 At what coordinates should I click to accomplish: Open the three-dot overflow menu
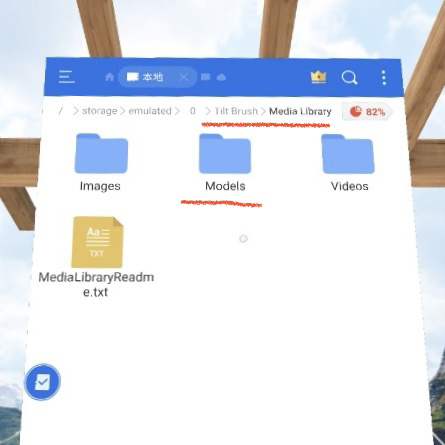(x=384, y=78)
